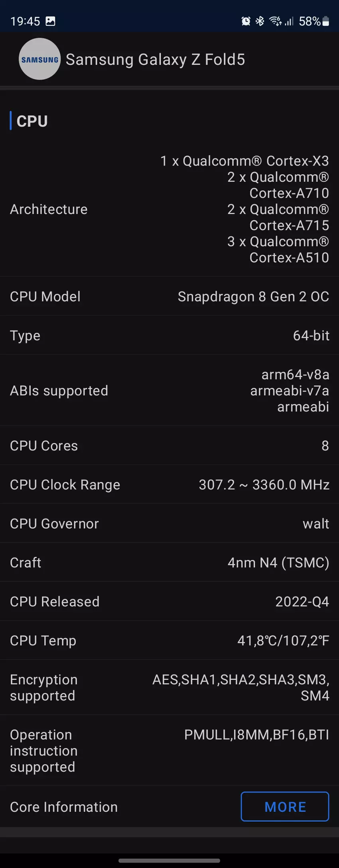
Task: Tap the Architecture row
Action: coord(169,209)
